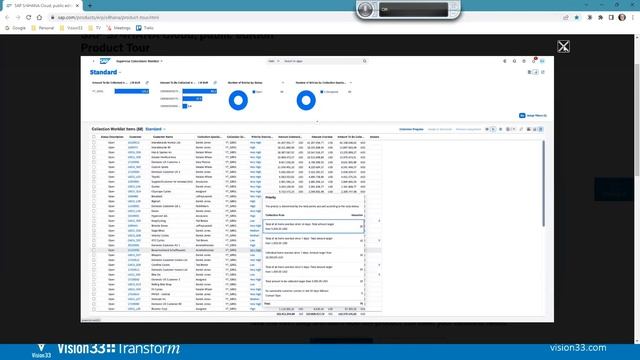Tick the select-all checkbox in table header
The width and height of the screenshot is (640, 360).
pyautogui.click(x=94, y=137)
